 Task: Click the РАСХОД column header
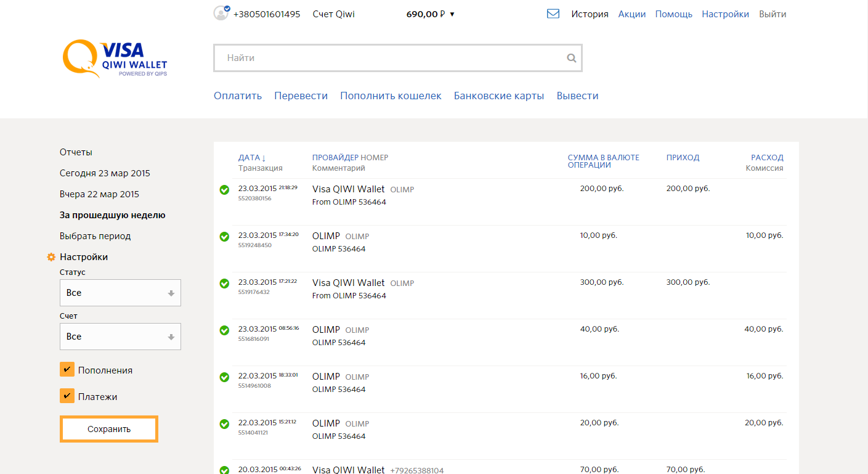coord(767,157)
